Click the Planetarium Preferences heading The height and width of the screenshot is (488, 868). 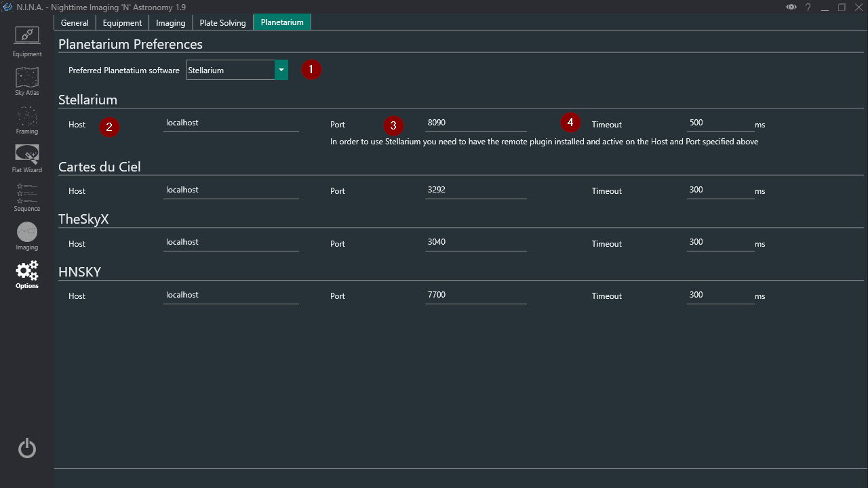point(130,44)
